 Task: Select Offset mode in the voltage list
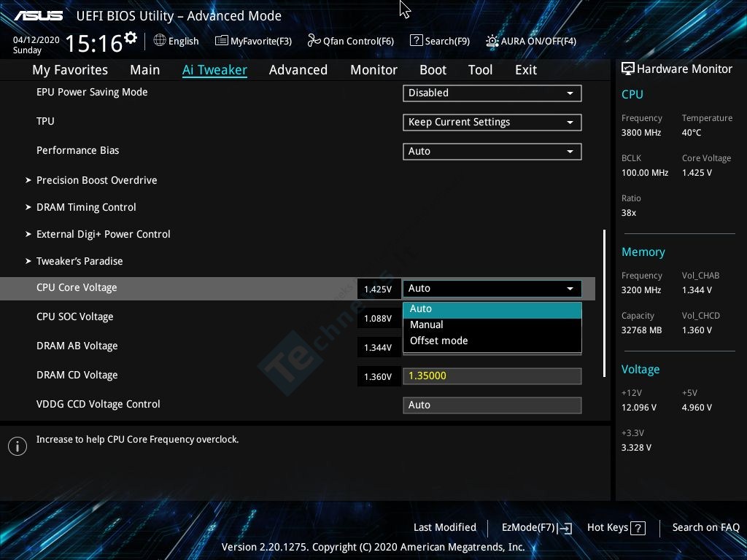click(x=492, y=341)
